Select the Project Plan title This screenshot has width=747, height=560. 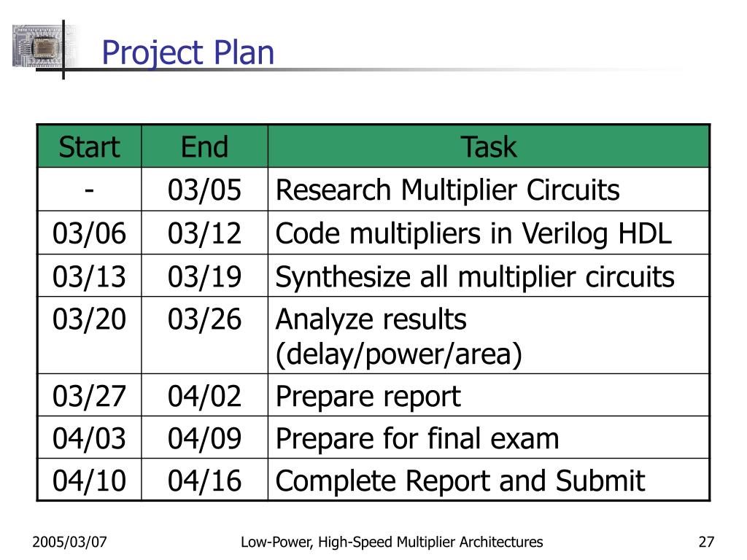(x=188, y=52)
